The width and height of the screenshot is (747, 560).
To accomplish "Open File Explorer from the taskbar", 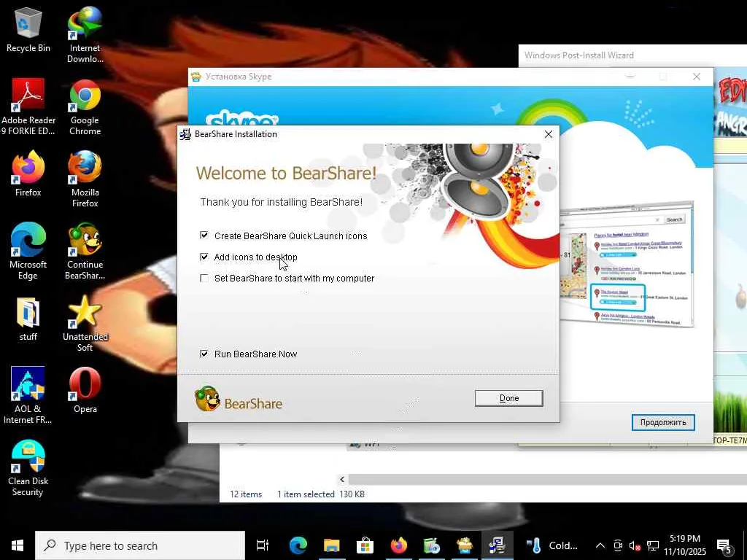I will [332, 545].
